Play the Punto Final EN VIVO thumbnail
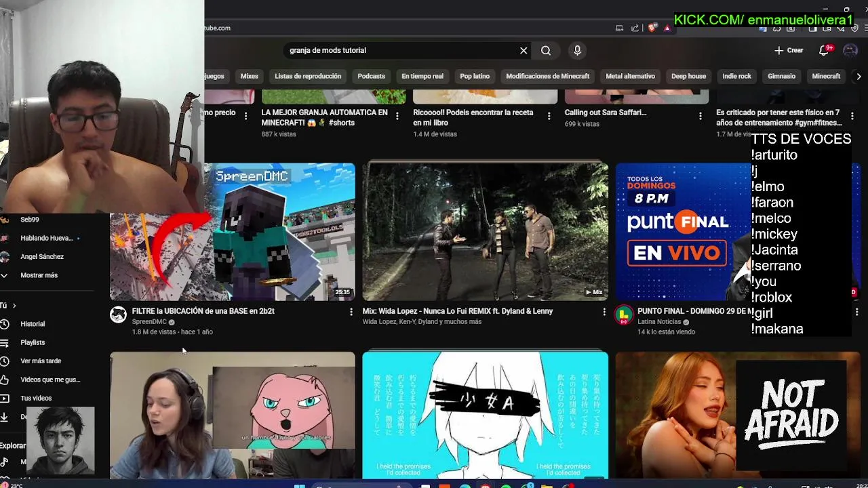868x488 pixels. point(682,232)
